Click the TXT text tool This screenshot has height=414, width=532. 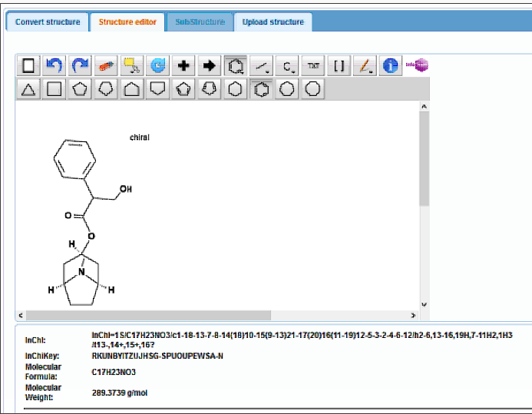coord(312,65)
